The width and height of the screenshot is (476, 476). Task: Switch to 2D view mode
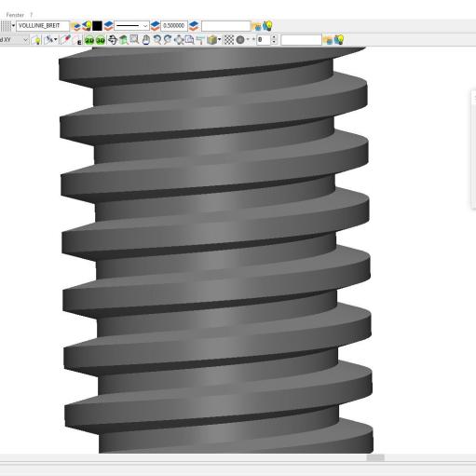[89, 40]
